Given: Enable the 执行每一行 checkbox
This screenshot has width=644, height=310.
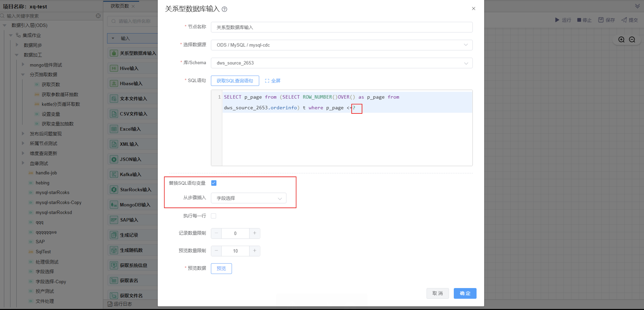Looking at the screenshot, I should point(213,216).
